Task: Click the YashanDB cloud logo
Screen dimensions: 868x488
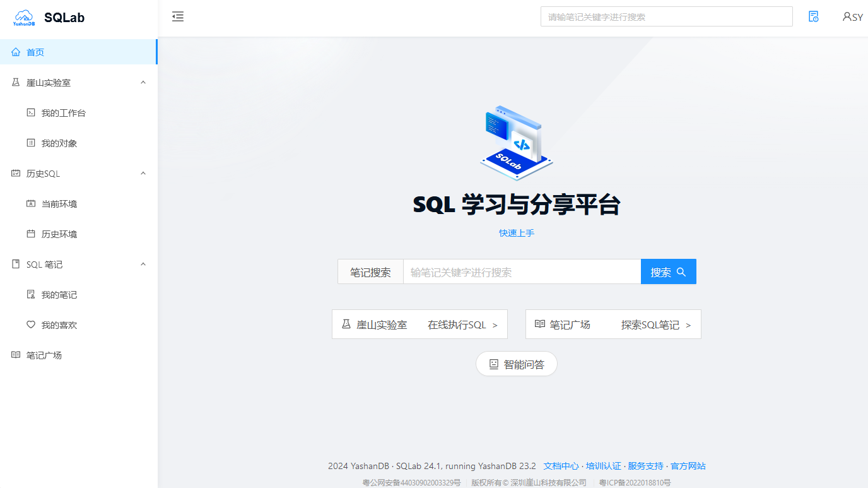Action: point(24,17)
